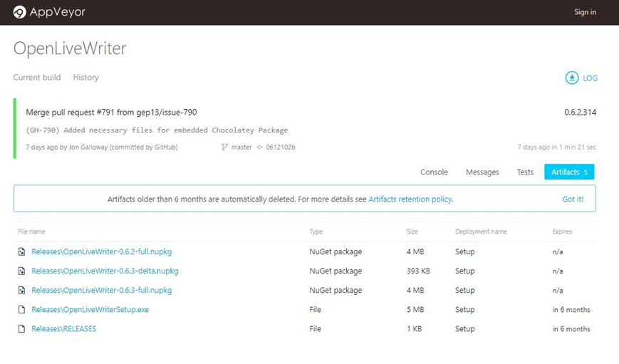Viewport: 619px width, 364px height.
Task: Click the Deployment name column header
Action: pyautogui.click(x=481, y=232)
